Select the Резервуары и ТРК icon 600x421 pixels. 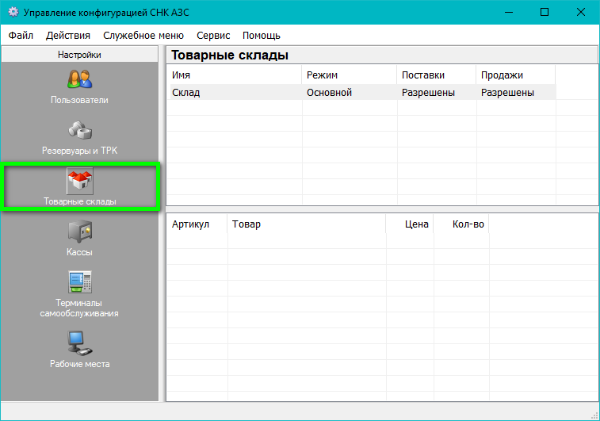point(79,130)
